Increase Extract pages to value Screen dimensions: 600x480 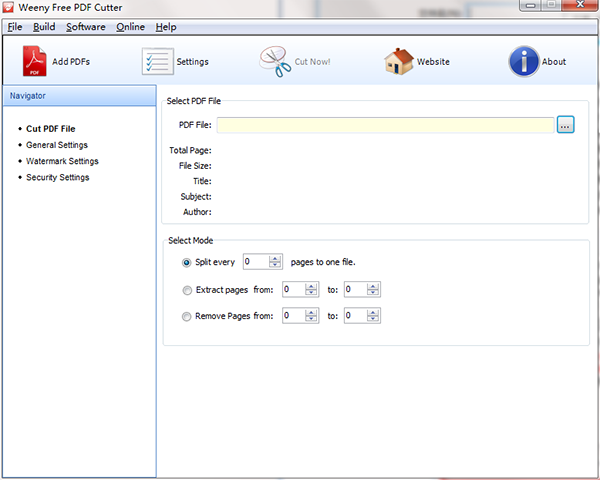point(372,286)
